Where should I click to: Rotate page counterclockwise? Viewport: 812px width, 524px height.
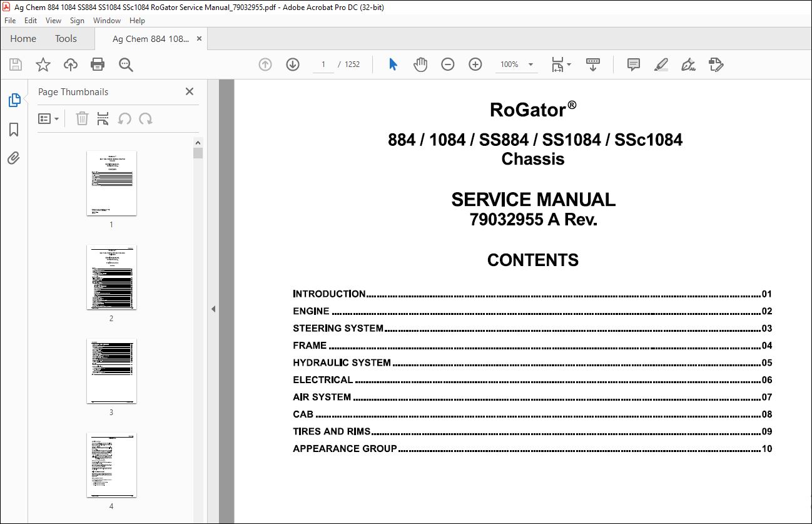pyautogui.click(x=124, y=119)
